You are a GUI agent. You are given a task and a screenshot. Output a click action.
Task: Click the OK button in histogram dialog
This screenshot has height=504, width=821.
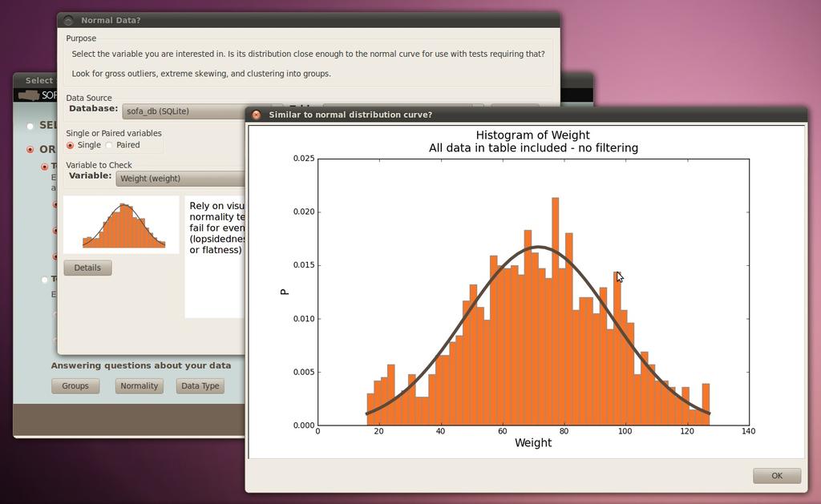point(776,476)
